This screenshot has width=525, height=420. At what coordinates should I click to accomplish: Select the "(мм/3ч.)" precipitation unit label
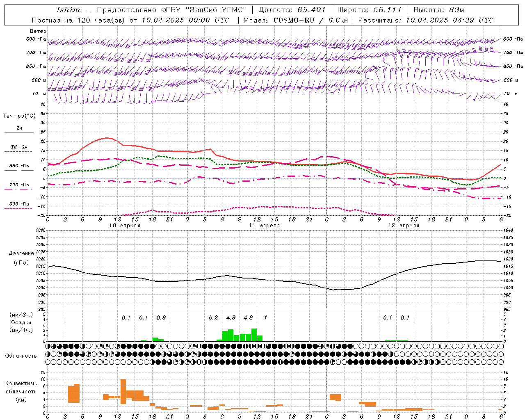pyautogui.click(x=21, y=315)
